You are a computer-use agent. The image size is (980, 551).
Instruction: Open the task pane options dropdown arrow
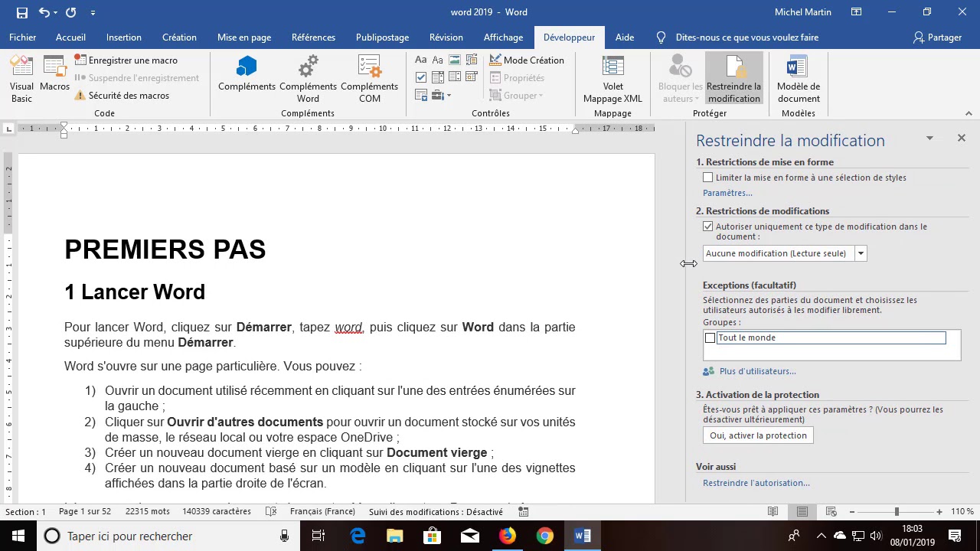pos(929,139)
